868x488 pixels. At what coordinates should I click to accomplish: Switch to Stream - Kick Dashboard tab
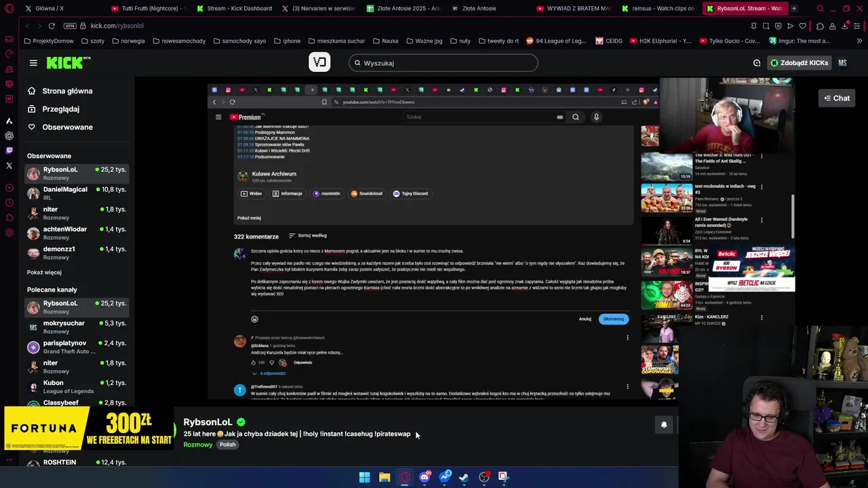[x=234, y=8]
